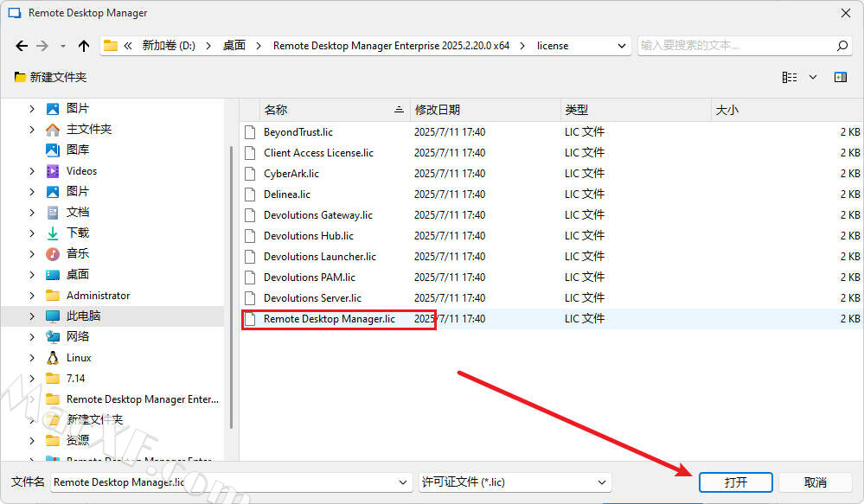Select Administrator folder in tree
Screen dimensions: 864x504
pyautogui.click(x=98, y=296)
